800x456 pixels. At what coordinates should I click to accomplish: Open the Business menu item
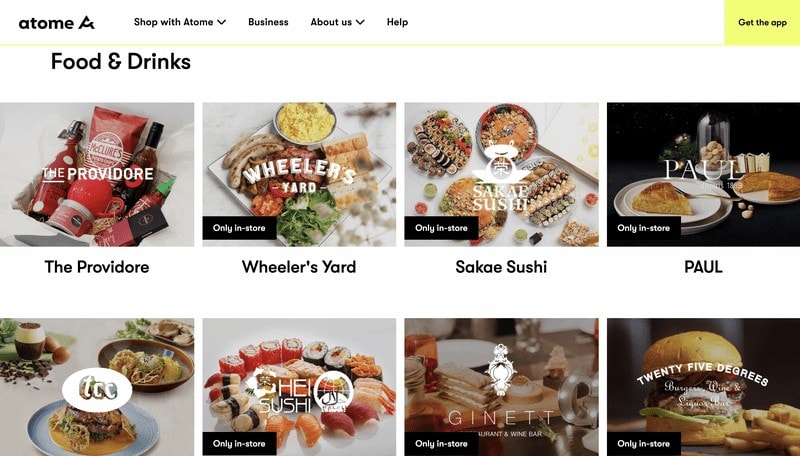point(268,22)
